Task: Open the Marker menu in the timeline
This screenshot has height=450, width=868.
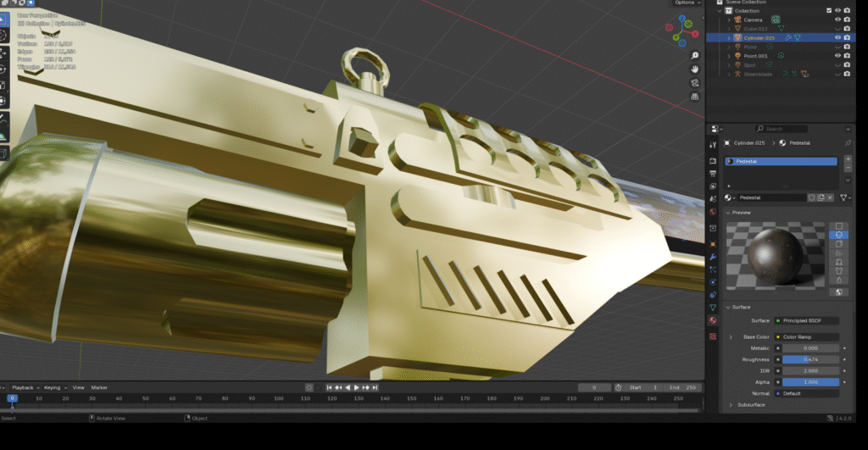Action: [99, 387]
